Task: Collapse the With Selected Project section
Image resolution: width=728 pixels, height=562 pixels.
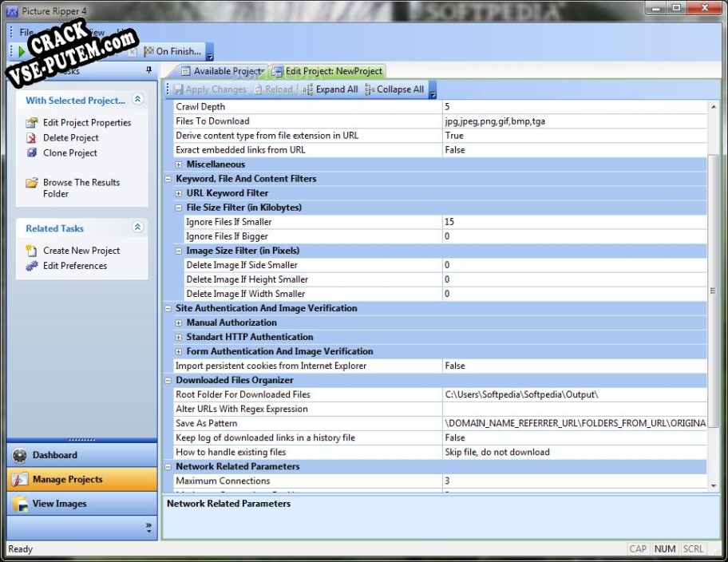Action: (x=137, y=100)
